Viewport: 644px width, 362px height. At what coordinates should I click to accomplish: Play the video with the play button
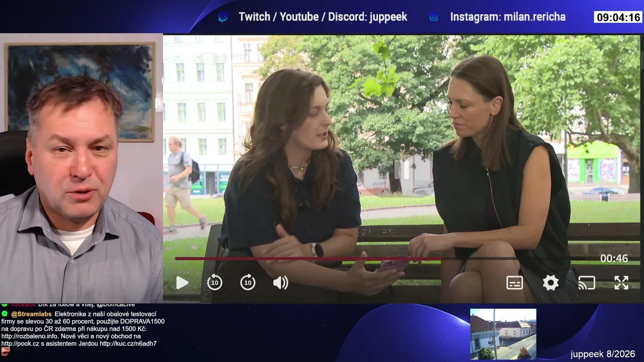tap(182, 283)
